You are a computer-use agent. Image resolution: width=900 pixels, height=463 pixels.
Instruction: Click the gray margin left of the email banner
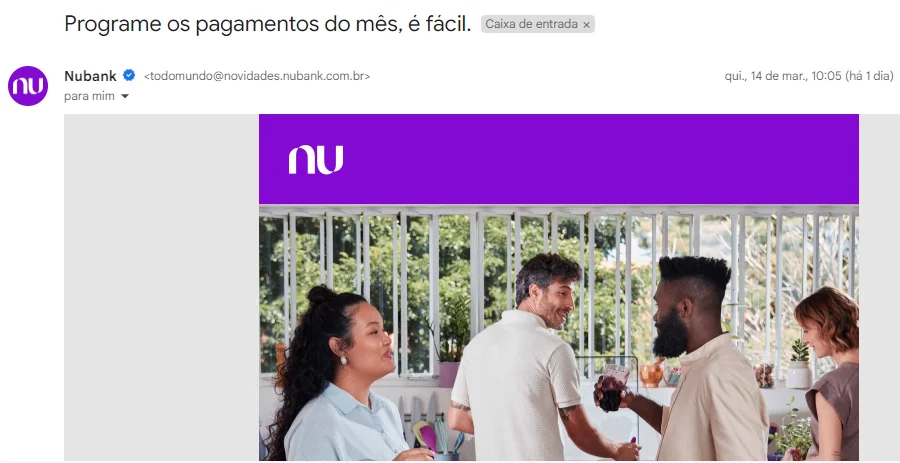[161, 287]
